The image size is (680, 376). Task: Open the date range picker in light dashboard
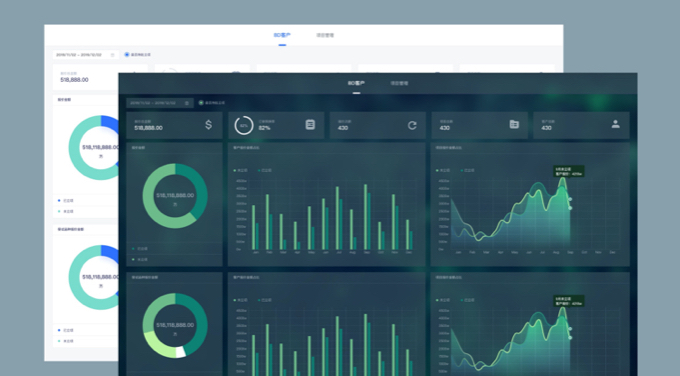[86, 55]
